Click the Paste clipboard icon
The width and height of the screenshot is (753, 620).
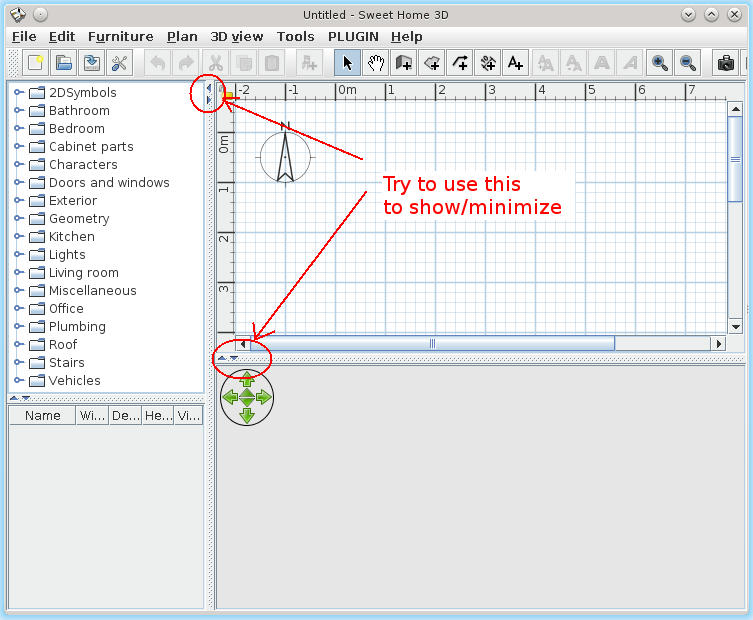272,63
